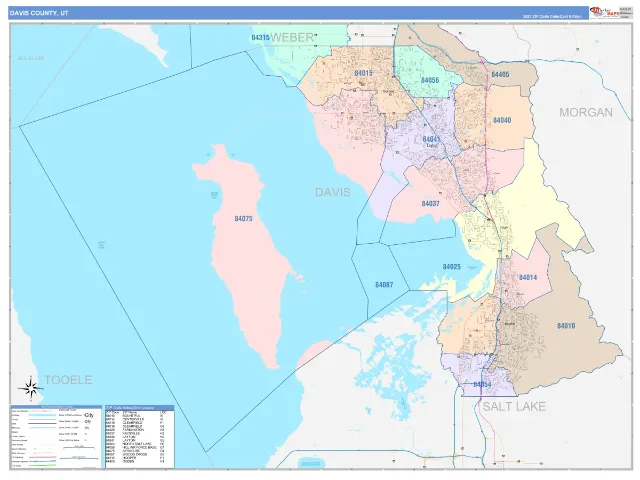Click the TOOELE county label
The height and width of the screenshot is (480, 640).
pyautogui.click(x=68, y=380)
